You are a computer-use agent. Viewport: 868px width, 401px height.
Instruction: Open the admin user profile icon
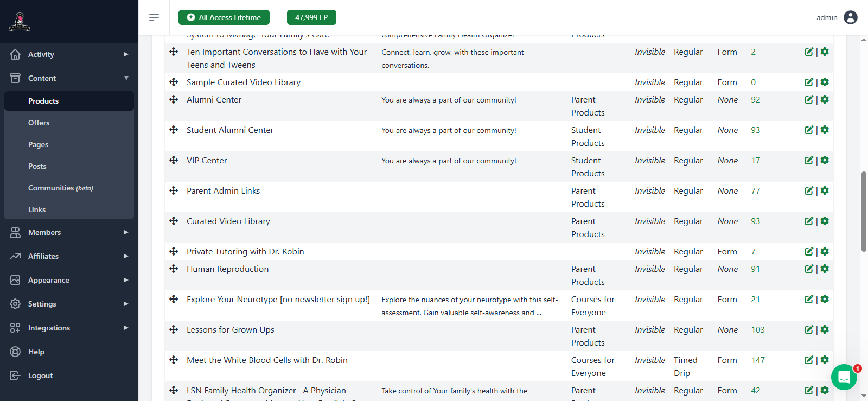851,17
